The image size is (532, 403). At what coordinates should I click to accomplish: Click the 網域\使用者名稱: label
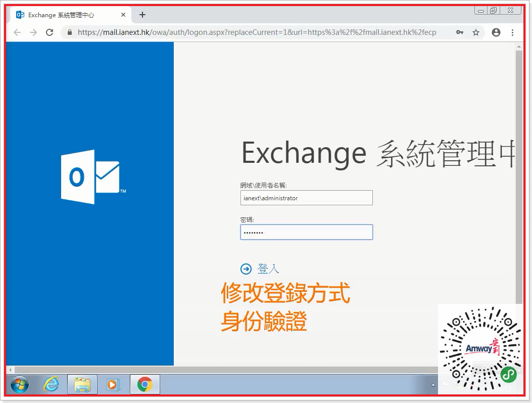264,185
